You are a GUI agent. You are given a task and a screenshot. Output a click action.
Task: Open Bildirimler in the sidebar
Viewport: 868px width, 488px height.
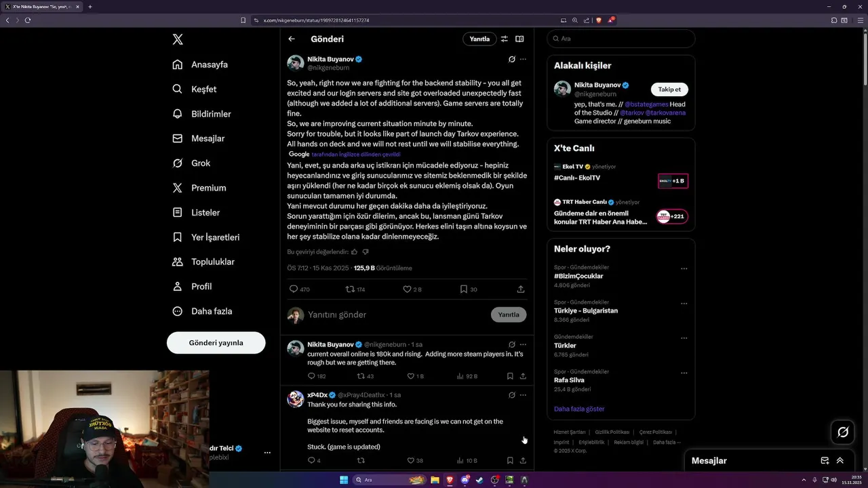click(202, 114)
